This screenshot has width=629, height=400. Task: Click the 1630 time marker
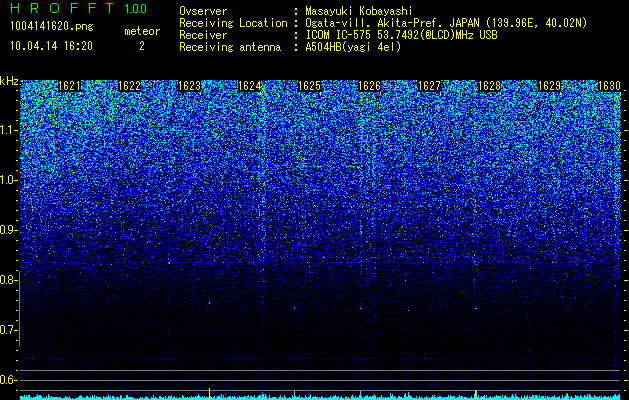(609, 86)
